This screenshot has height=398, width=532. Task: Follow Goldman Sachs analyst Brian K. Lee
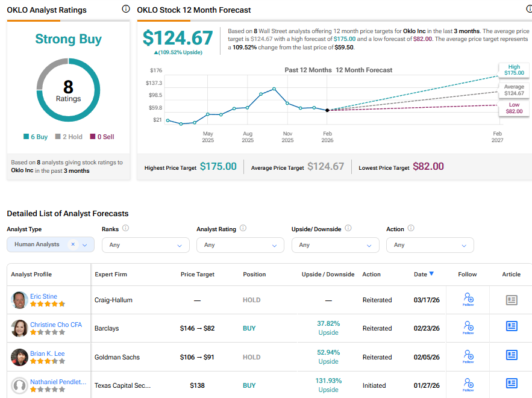[x=468, y=356]
